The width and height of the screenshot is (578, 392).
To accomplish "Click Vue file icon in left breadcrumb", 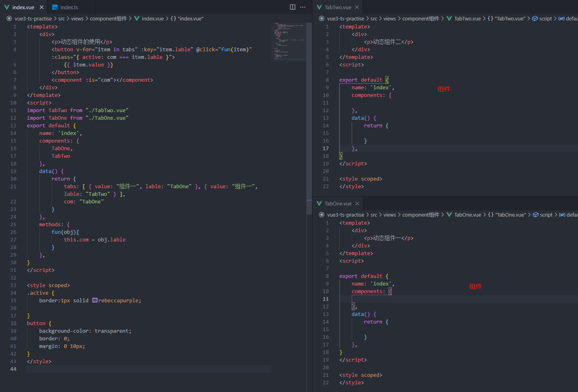I will click(137, 18).
